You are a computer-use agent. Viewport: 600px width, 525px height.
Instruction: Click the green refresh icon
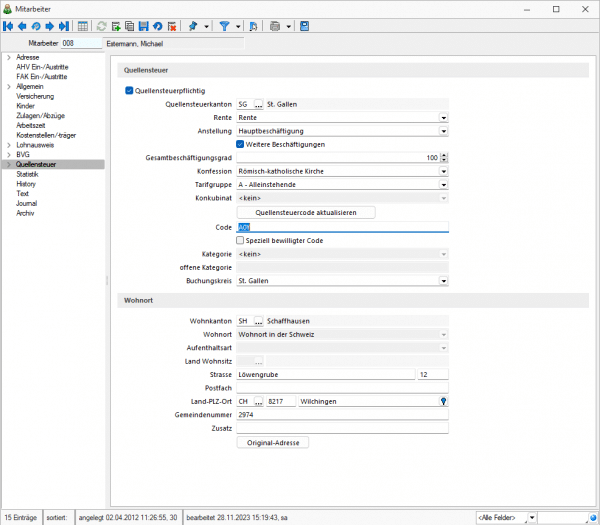[102, 26]
